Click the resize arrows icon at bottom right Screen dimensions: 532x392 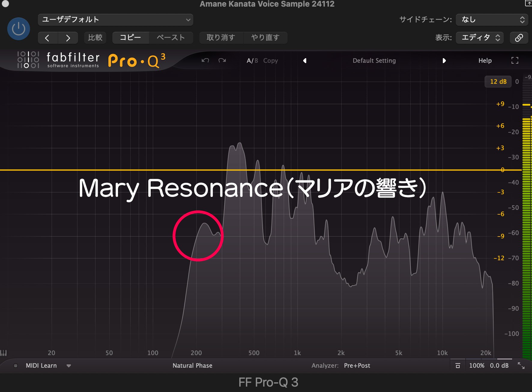(521, 366)
